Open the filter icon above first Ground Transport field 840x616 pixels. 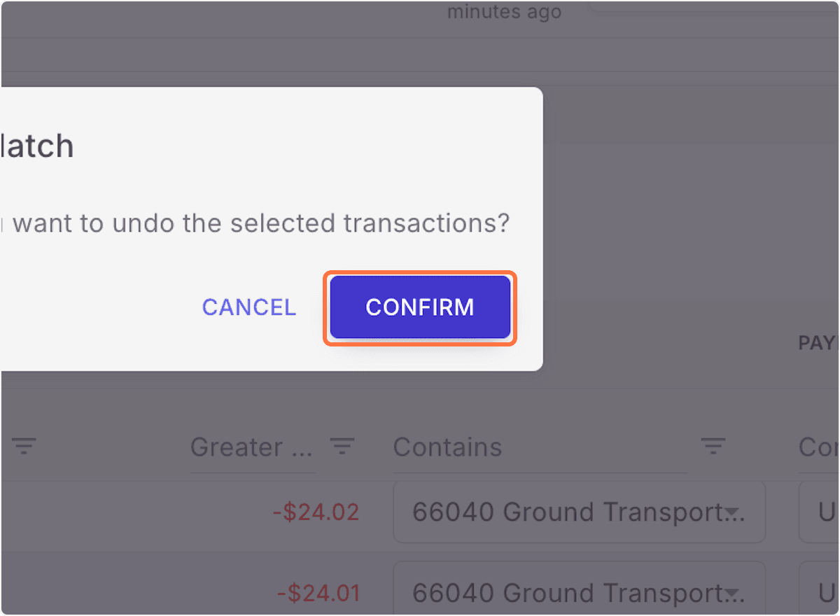(713, 445)
